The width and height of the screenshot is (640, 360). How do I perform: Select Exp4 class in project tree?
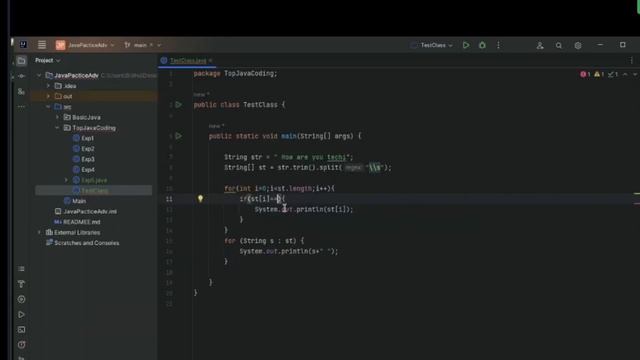(x=87, y=169)
